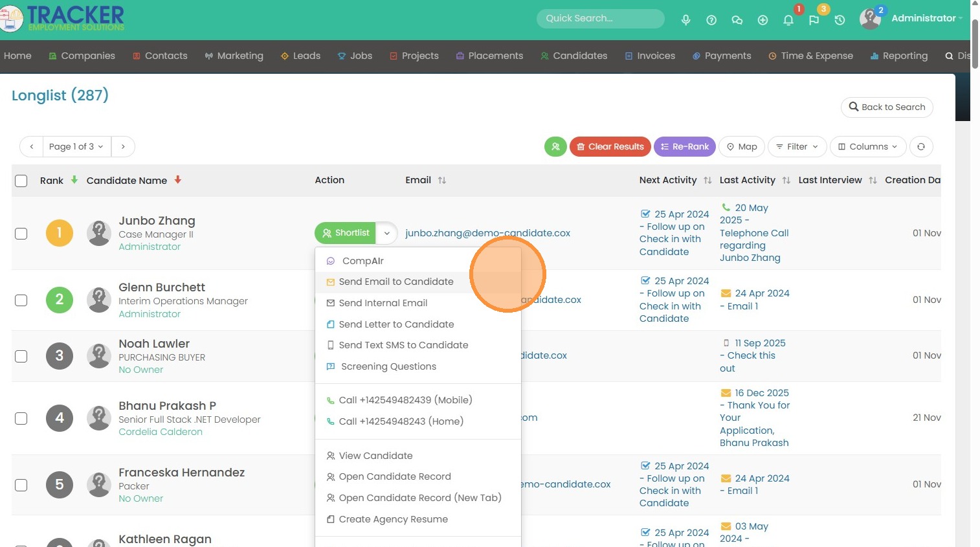Check the box for Glenn Burchett
This screenshot has height=547, width=980.
21,300
